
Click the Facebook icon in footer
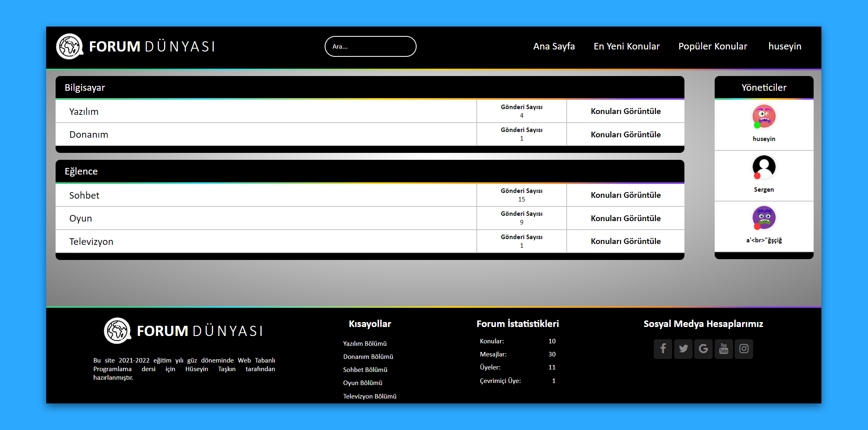pyautogui.click(x=663, y=349)
